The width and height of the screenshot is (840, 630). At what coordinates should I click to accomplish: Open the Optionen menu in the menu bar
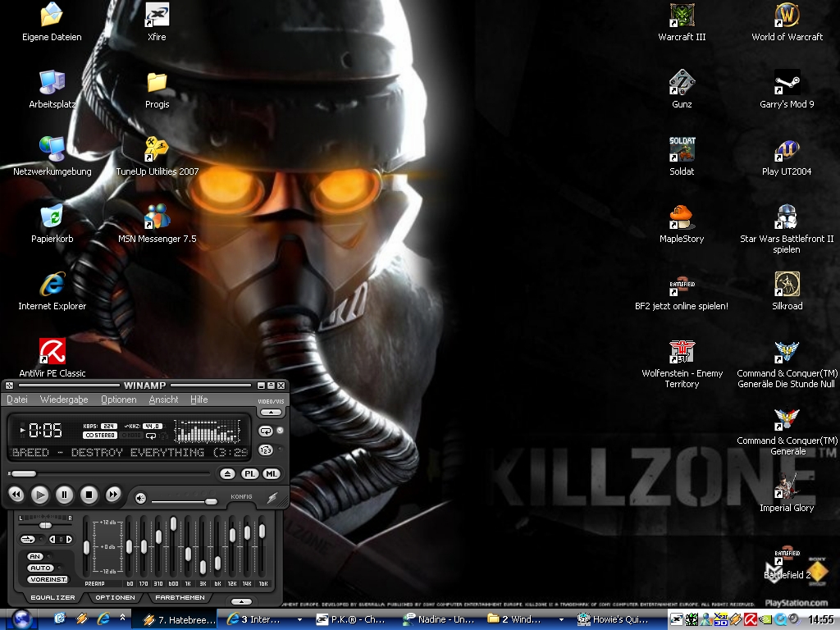(x=118, y=399)
